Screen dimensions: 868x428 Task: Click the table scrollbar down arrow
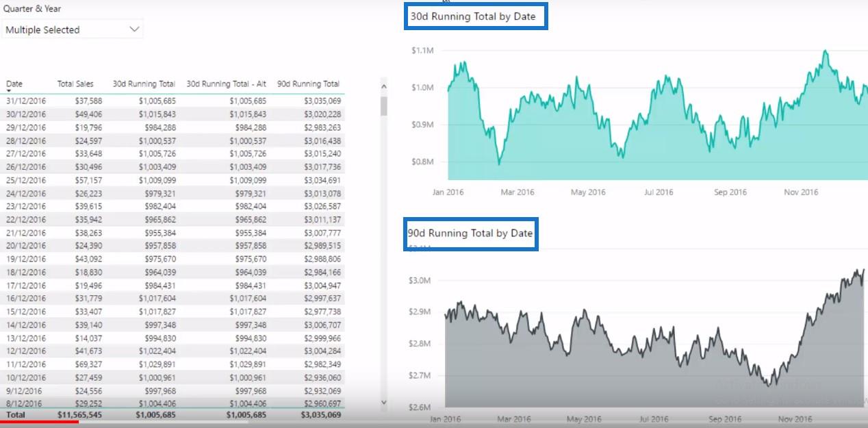point(383,402)
